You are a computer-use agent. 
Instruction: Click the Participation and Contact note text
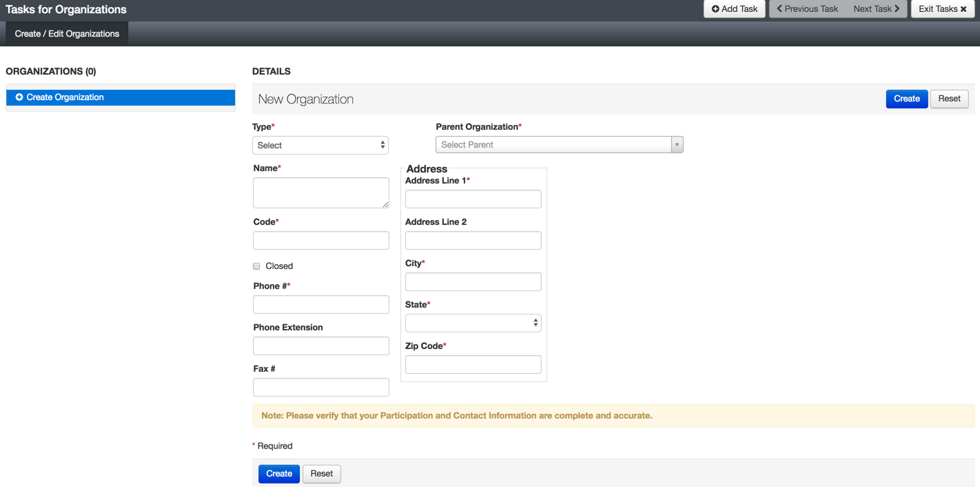pos(457,416)
